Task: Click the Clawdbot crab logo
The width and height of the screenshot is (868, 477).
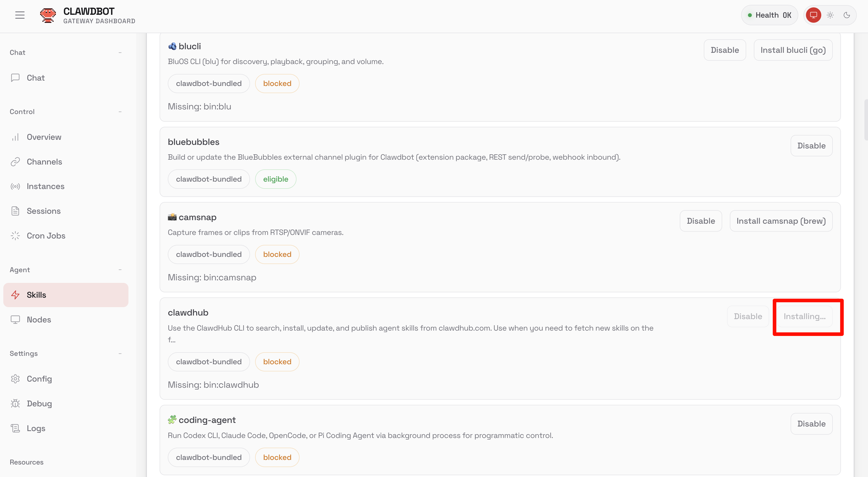Action: pos(48,15)
